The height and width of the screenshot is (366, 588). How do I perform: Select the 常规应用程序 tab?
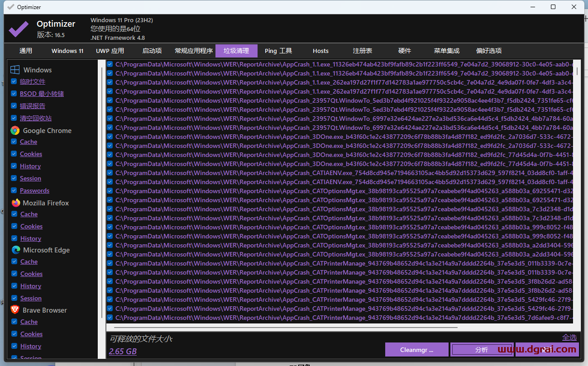coord(194,51)
